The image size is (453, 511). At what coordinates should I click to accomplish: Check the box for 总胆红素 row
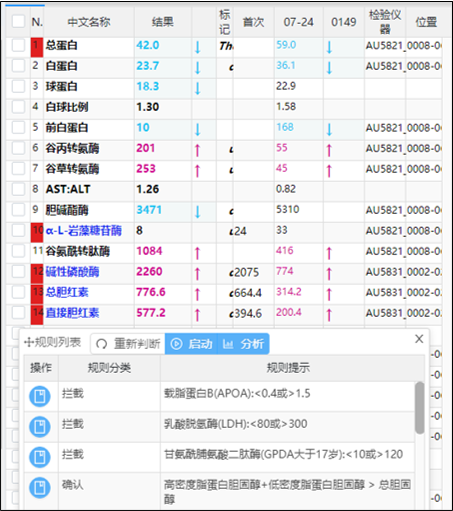[x=18, y=292]
